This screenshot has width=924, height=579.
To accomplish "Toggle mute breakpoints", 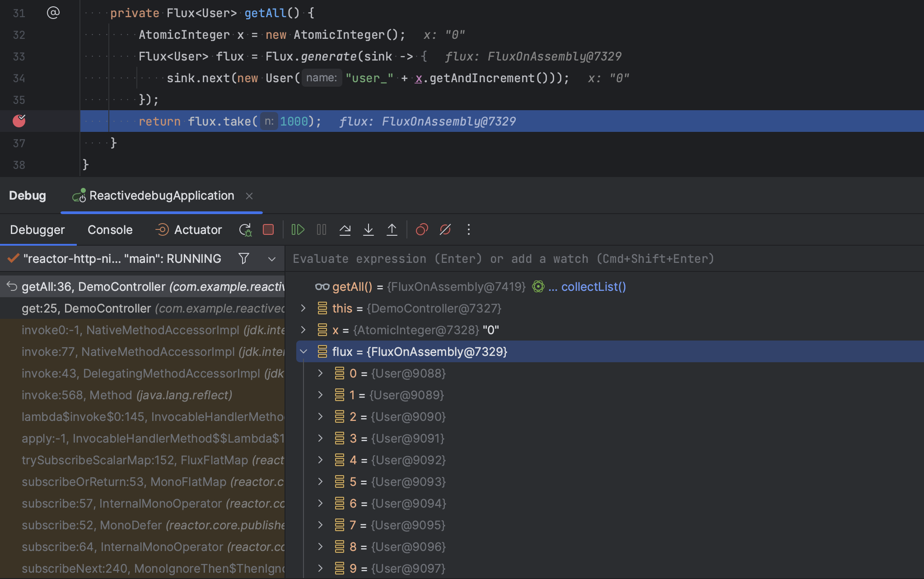I will click(445, 229).
